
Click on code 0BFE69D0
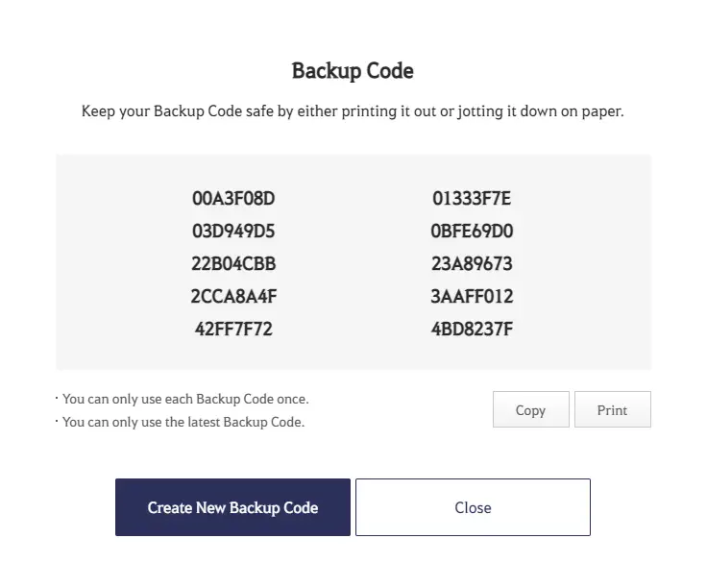click(x=472, y=232)
